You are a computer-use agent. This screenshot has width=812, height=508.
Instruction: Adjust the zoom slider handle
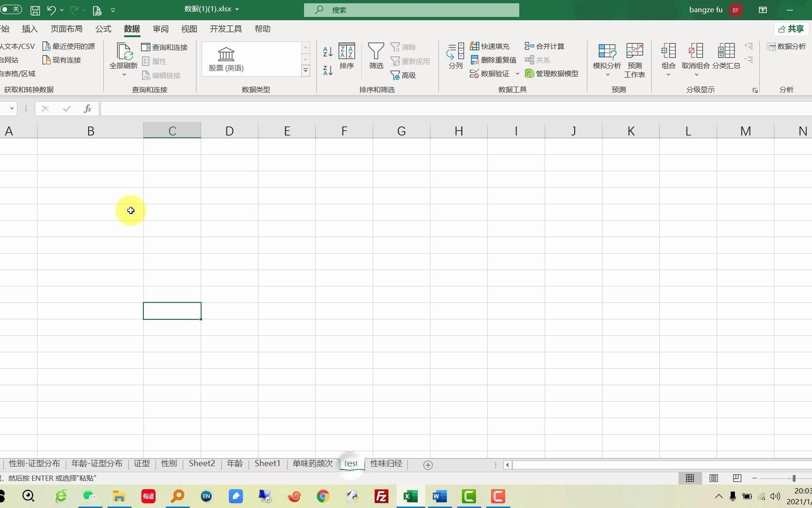tap(794, 478)
